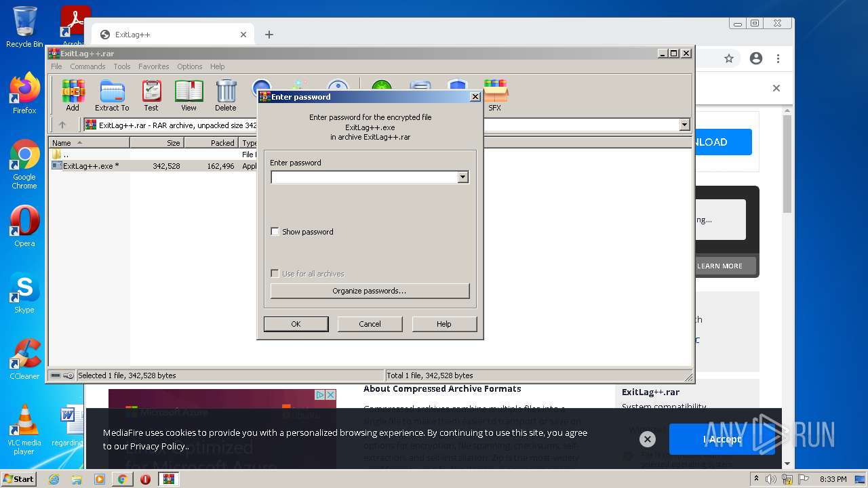This screenshot has height=488, width=868.
Task: Select the VLC media player desktop icon
Action: point(24,430)
